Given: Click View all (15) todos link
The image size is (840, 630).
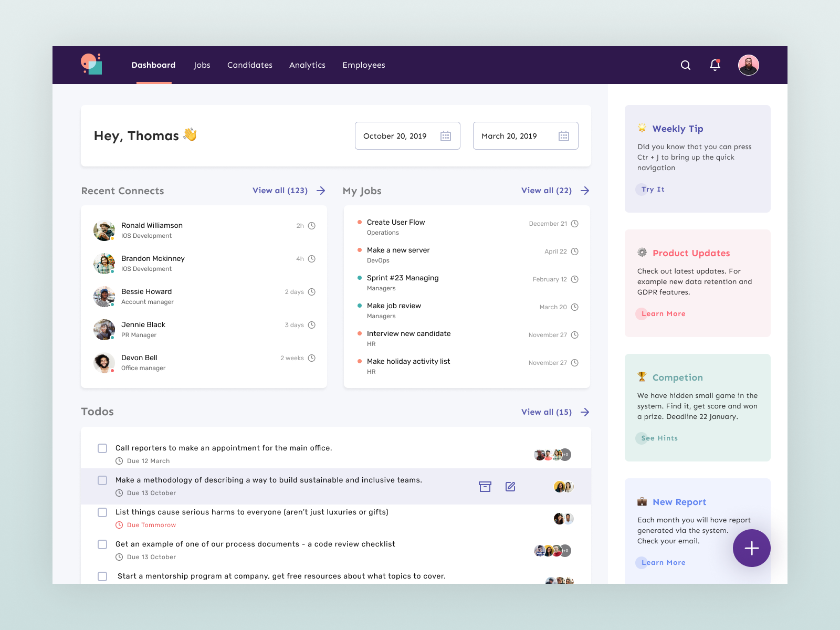Looking at the screenshot, I should [x=547, y=412].
